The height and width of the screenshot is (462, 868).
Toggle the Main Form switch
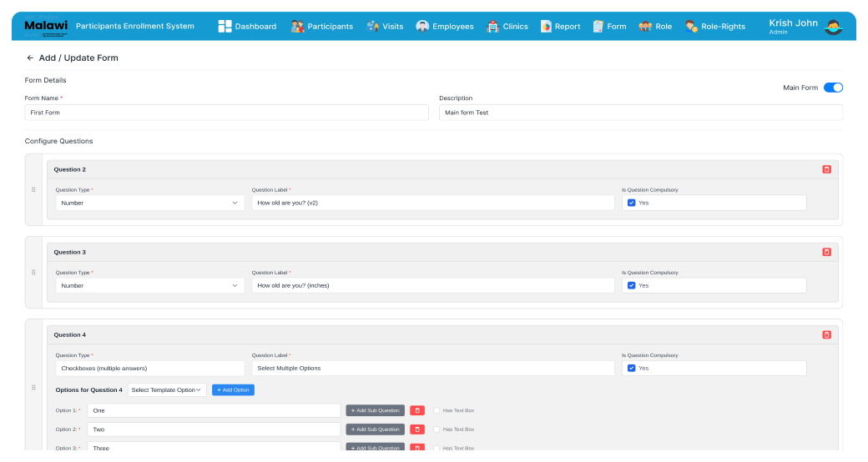(x=833, y=88)
